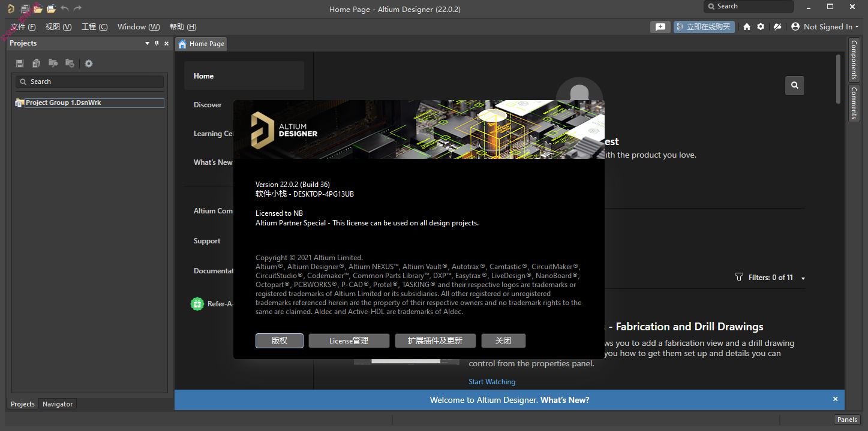Open the Window (W) menu
This screenshot has width=868, height=431.
point(139,27)
